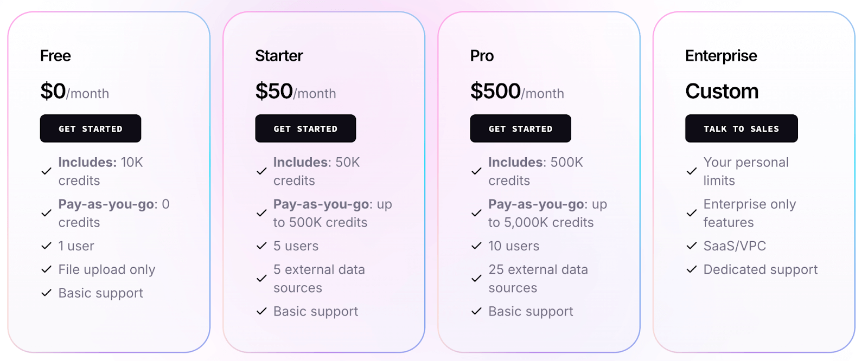Click the Pro 'Pay-as-you-go' checkmark icon
This screenshot has width=868, height=361.
click(x=476, y=213)
